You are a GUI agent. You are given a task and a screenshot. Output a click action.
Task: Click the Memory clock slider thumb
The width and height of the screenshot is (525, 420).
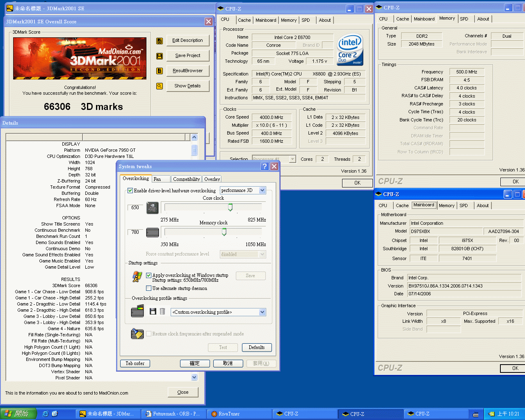pos(224,232)
